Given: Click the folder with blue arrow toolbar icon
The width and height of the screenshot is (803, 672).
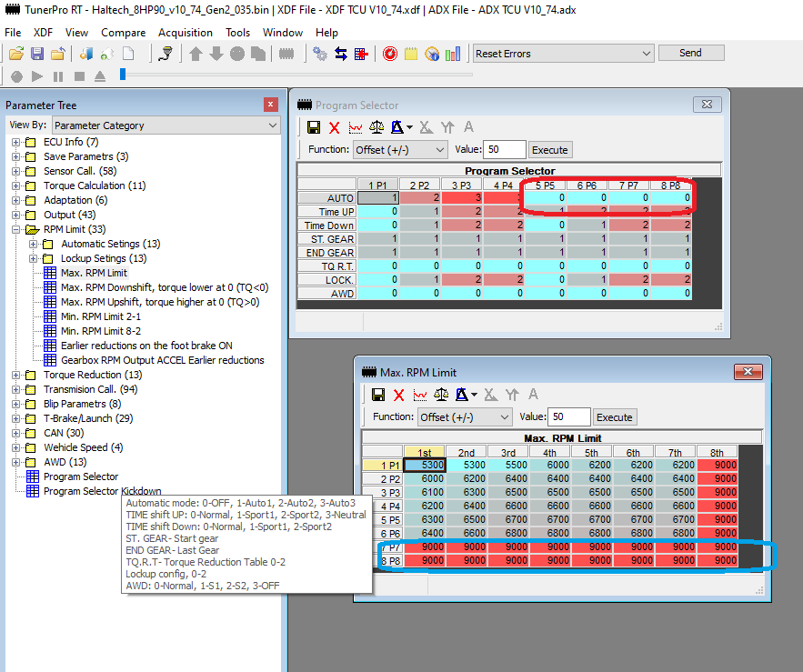Looking at the screenshot, I should [57, 54].
